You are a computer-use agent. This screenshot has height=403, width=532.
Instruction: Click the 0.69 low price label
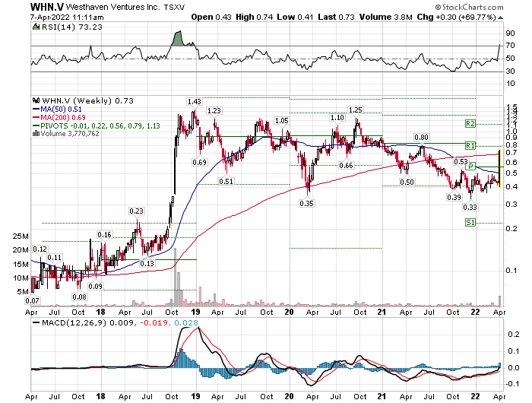(x=199, y=162)
